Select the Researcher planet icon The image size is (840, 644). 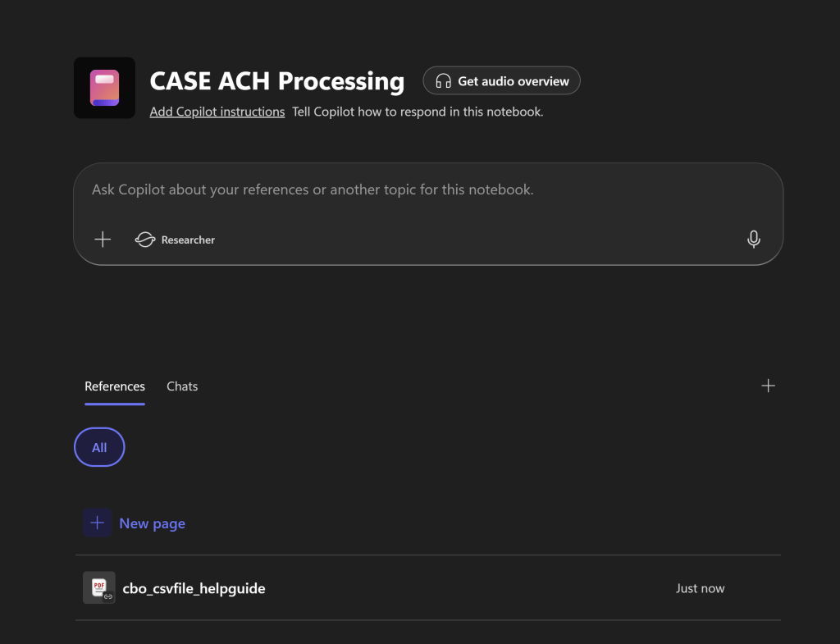tap(145, 240)
